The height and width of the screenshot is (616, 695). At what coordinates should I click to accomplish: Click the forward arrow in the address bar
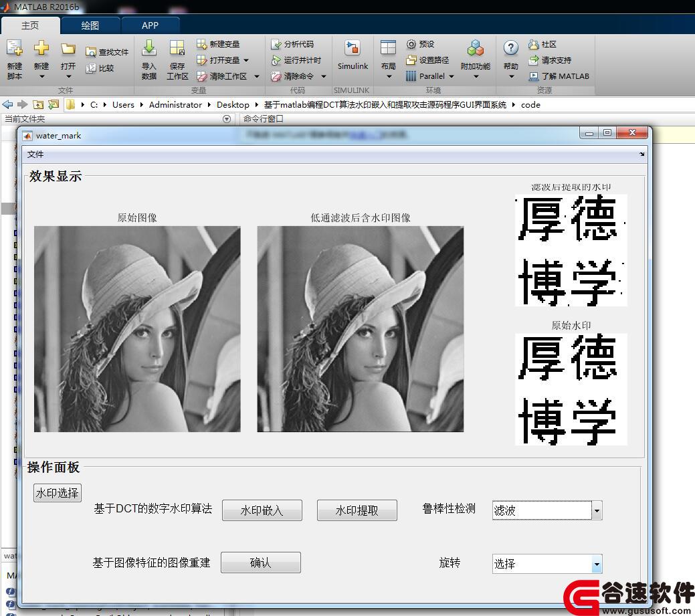tap(22, 104)
